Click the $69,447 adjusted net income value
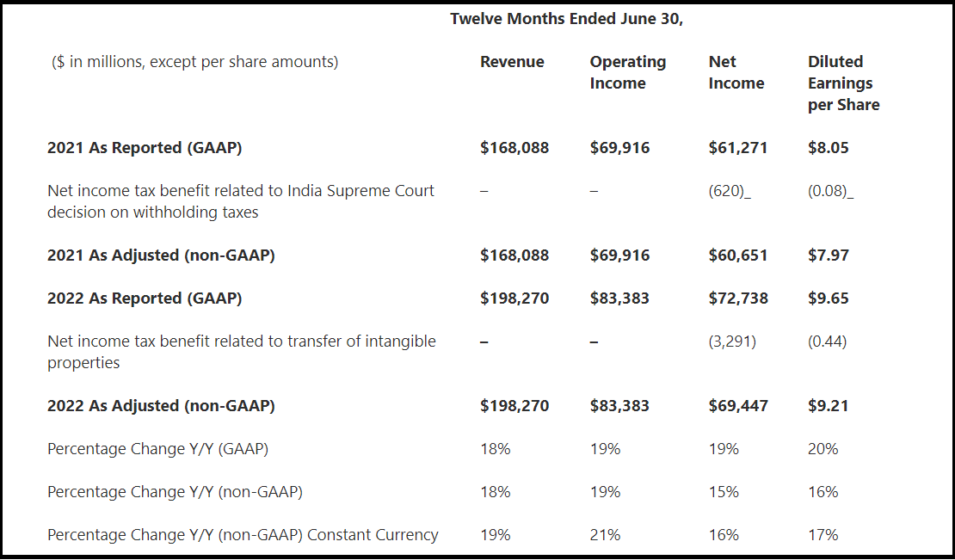This screenshot has width=955, height=560. click(738, 406)
